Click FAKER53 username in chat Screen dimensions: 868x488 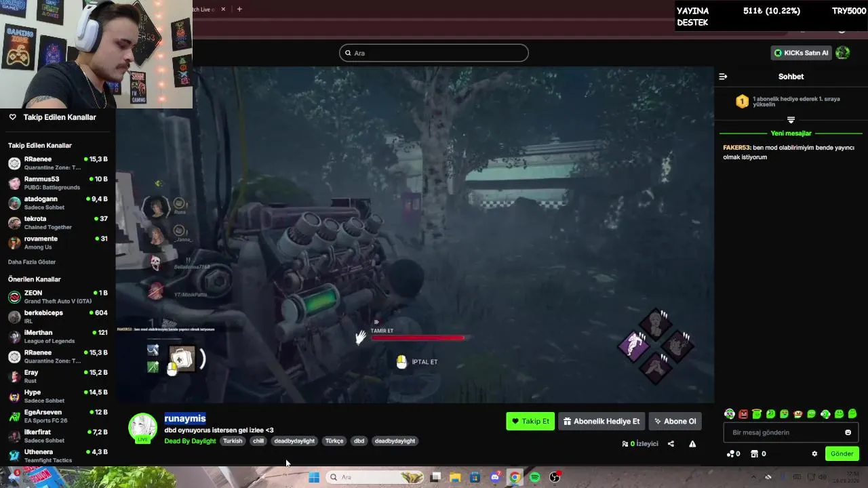(x=736, y=148)
